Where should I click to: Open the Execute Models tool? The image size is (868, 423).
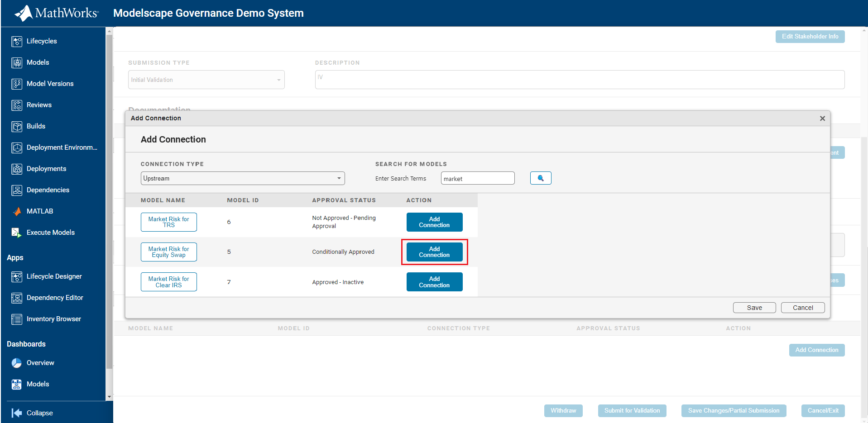pyautogui.click(x=50, y=232)
